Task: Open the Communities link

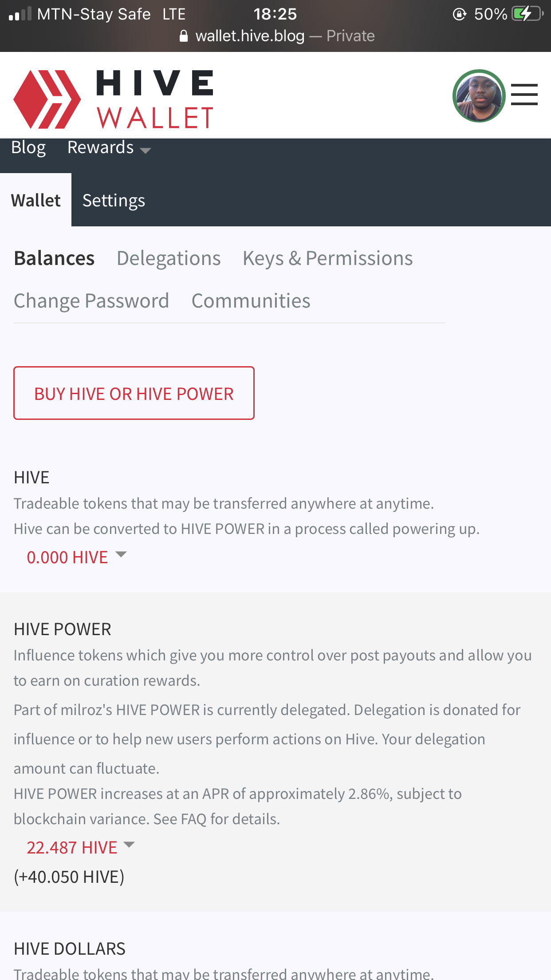Action: 251,301
